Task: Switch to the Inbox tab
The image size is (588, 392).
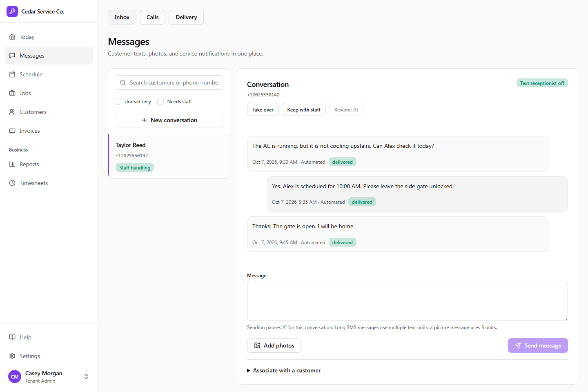Action: (x=122, y=17)
